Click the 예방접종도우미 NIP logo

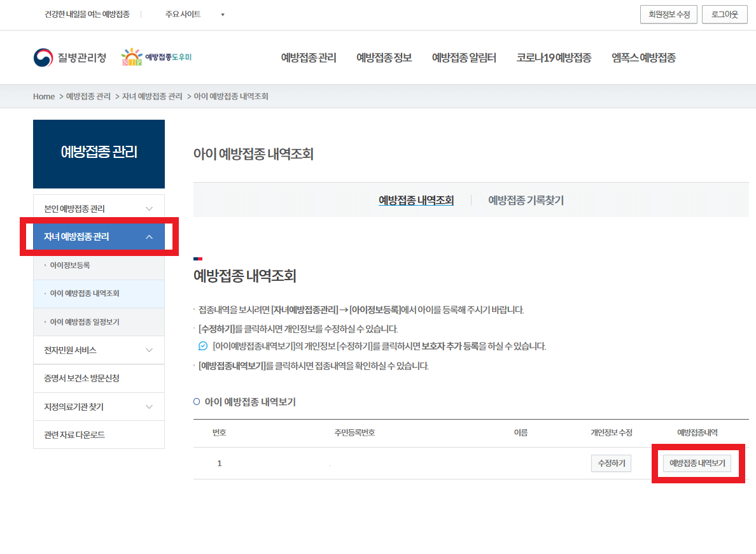156,57
